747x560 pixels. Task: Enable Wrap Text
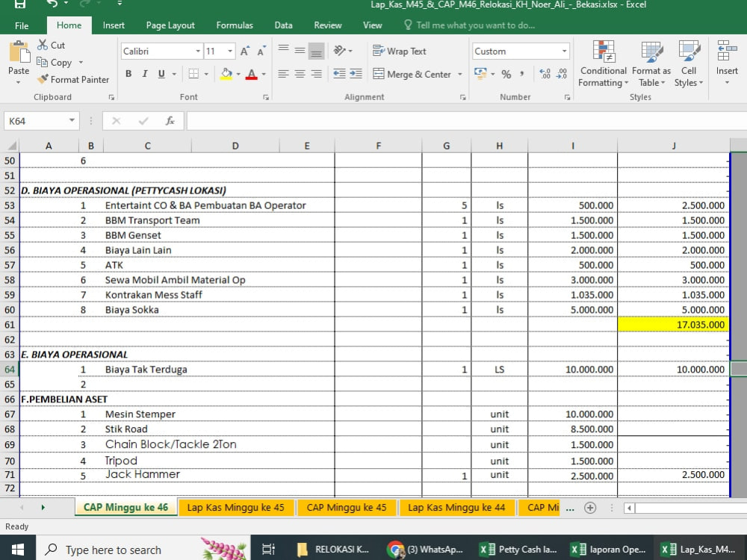400,51
